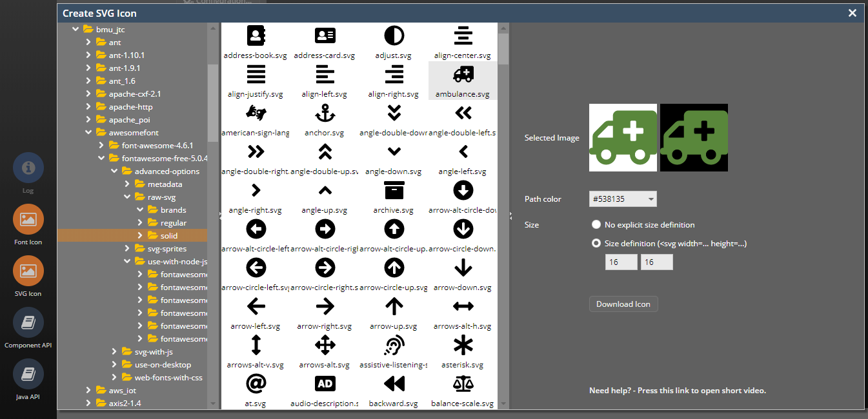Screen dimensions: 868x419
Task: Click the Download Icon button
Action: (623, 304)
